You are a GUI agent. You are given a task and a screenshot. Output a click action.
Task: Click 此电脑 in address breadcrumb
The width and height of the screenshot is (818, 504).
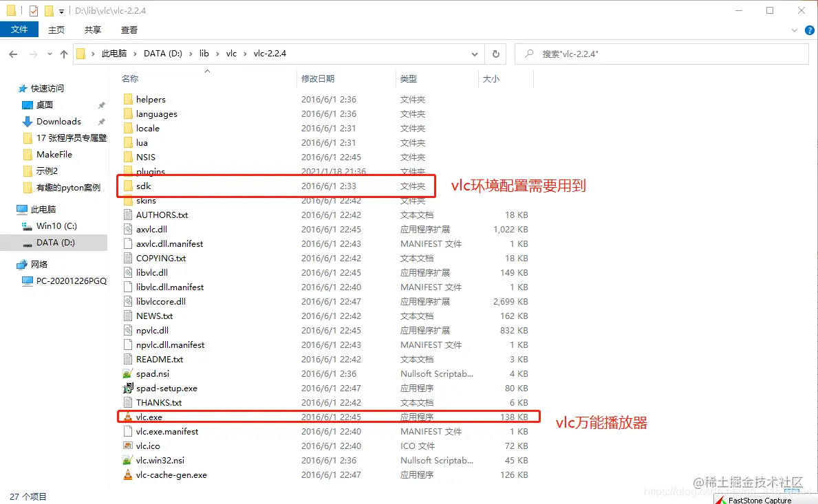click(x=114, y=54)
